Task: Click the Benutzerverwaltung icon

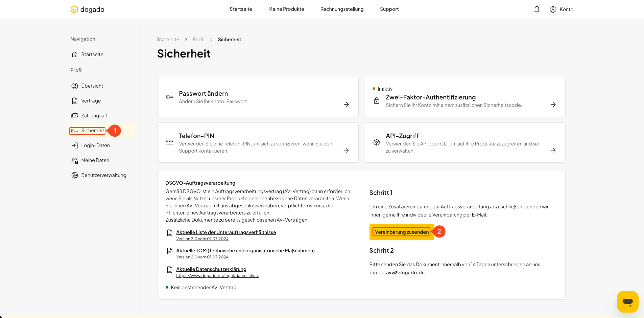Action: coord(75,175)
